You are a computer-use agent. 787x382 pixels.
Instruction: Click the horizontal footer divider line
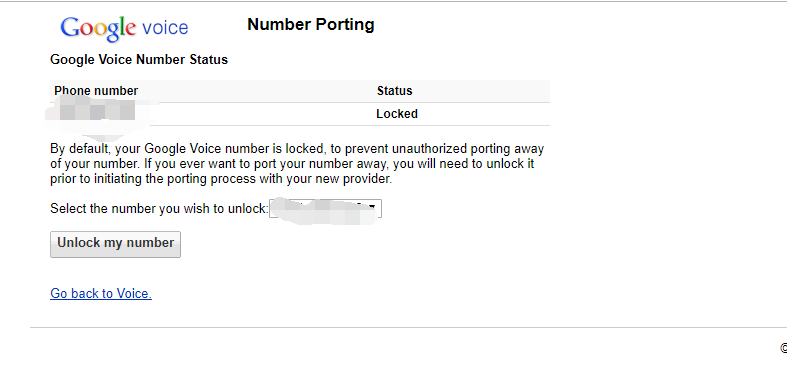(408, 327)
